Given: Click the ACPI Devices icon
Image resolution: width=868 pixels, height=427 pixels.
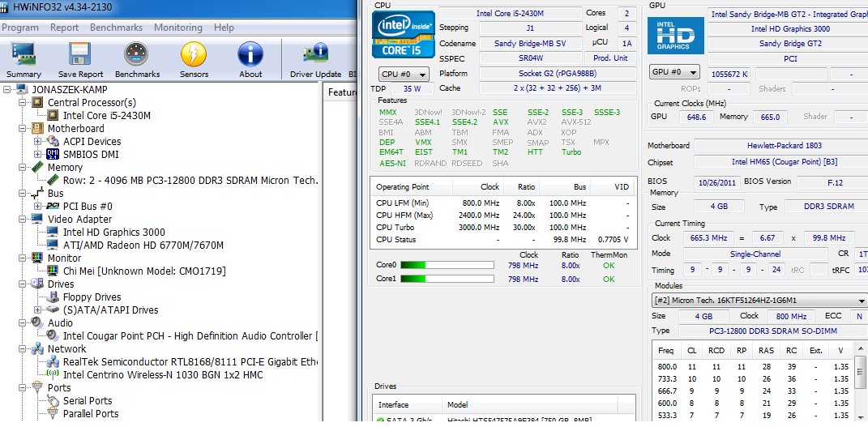Looking at the screenshot, I should 53,142.
